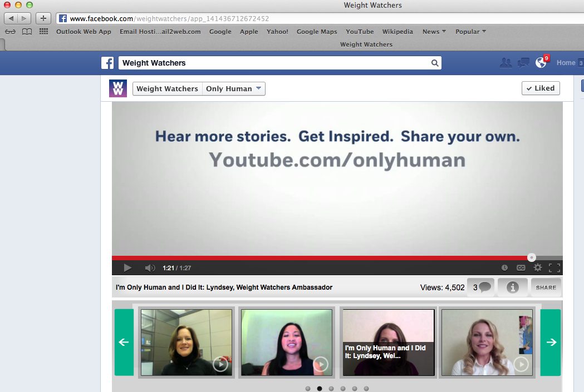Open the Apple bookmark

249,32
